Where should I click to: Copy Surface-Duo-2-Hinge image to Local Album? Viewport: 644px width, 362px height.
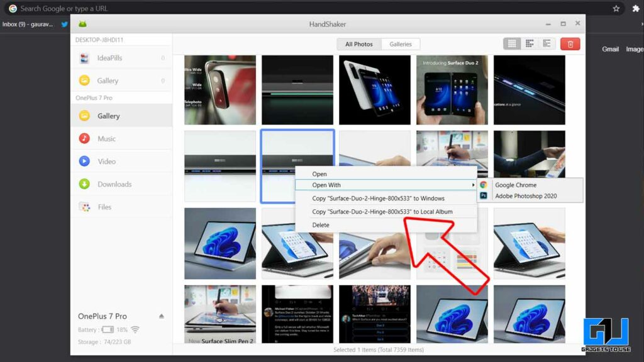tap(386, 212)
